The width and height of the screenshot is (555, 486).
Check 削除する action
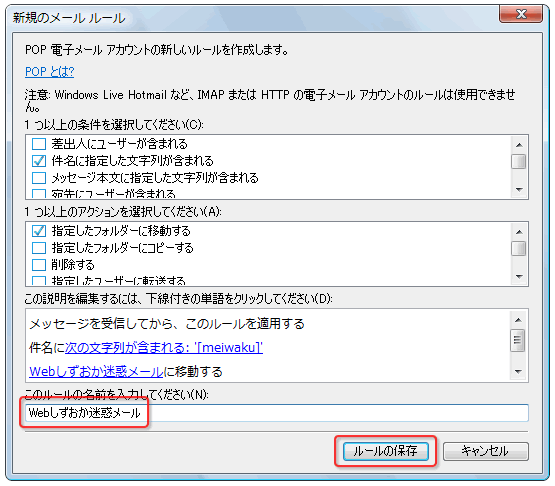39,265
